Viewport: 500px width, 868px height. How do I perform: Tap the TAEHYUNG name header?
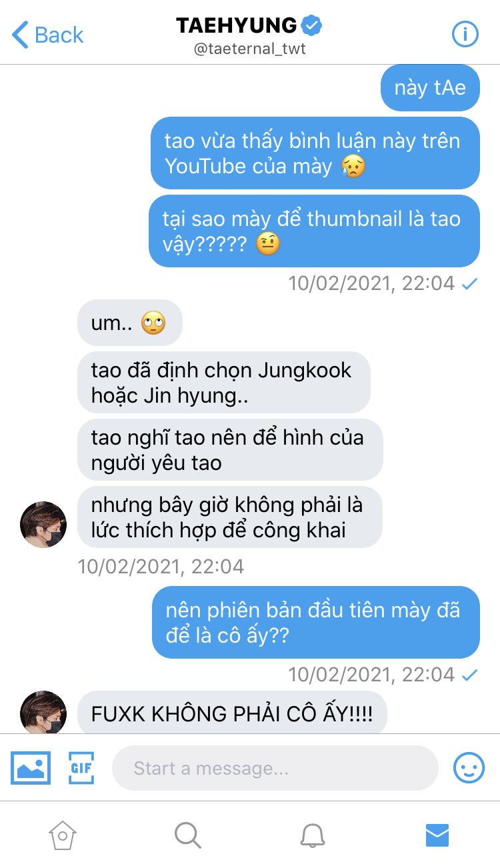[x=236, y=26]
